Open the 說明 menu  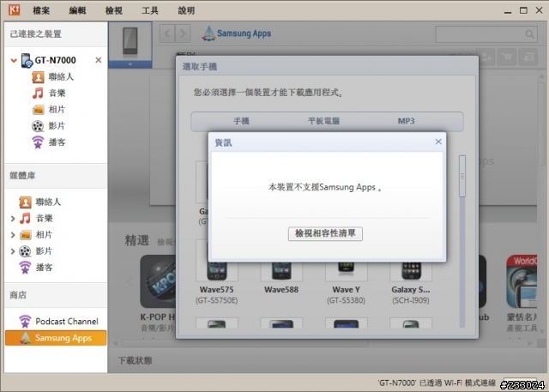click(x=186, y=10)
